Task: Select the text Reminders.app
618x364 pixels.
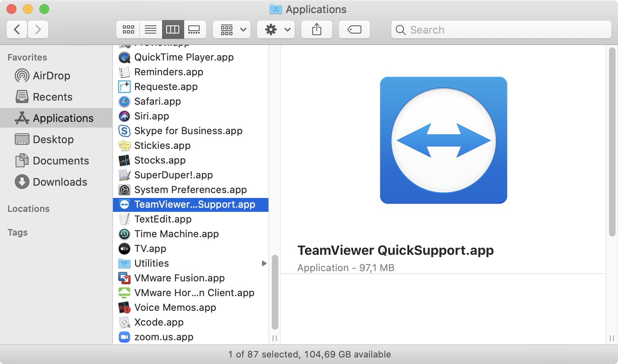Action: [169, 72]
